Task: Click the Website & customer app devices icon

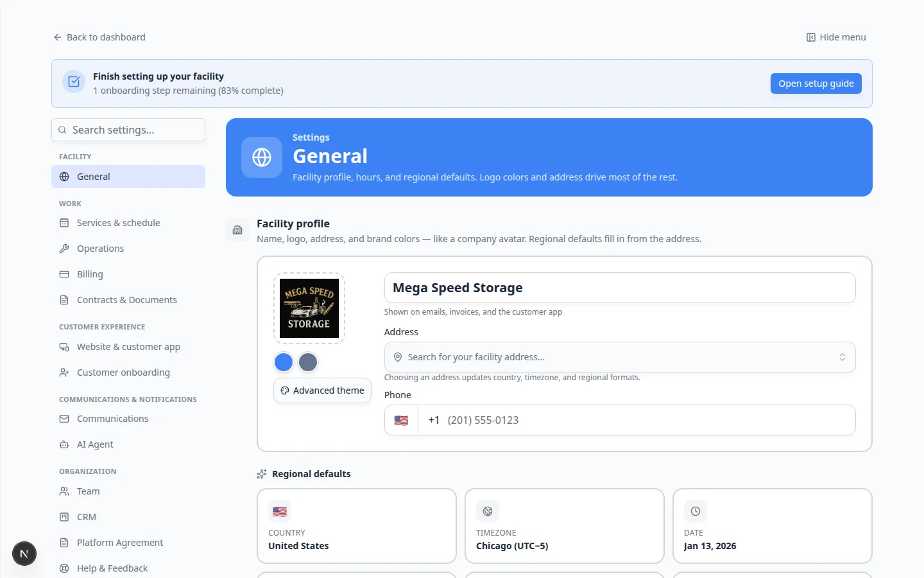Action: [x=64, y=347]
